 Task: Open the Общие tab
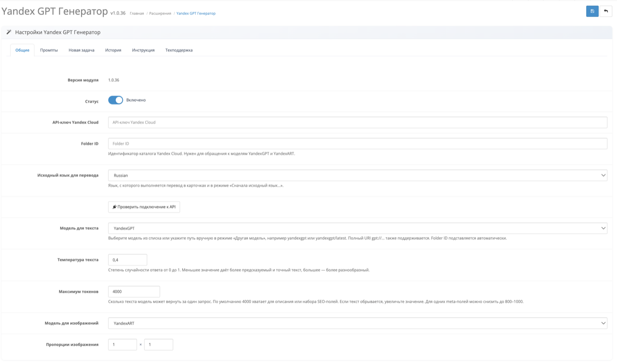[x=22, y=50]
